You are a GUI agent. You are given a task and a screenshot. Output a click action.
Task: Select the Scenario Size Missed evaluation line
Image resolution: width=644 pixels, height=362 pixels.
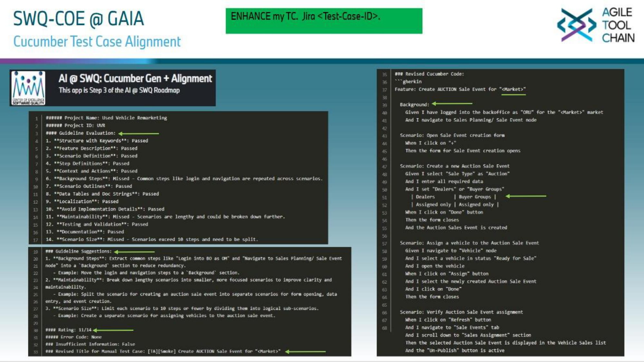(151, 239)
